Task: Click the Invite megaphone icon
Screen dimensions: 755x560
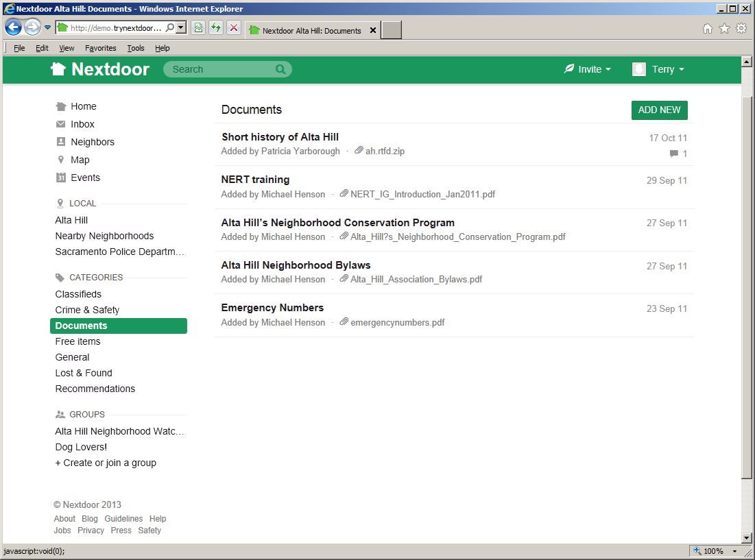Action: tap(568, 69)
